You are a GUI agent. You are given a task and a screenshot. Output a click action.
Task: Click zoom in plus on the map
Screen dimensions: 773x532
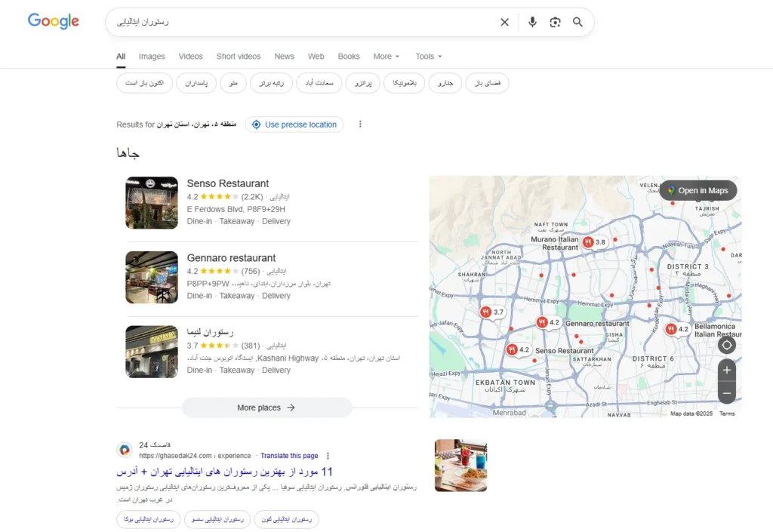click(x=726, y=370)
